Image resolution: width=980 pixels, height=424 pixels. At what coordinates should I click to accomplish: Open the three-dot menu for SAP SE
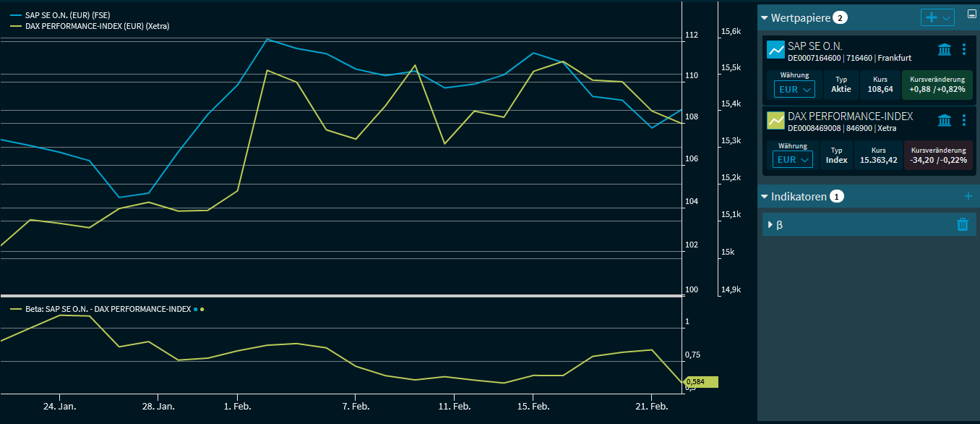coord(963,49)
